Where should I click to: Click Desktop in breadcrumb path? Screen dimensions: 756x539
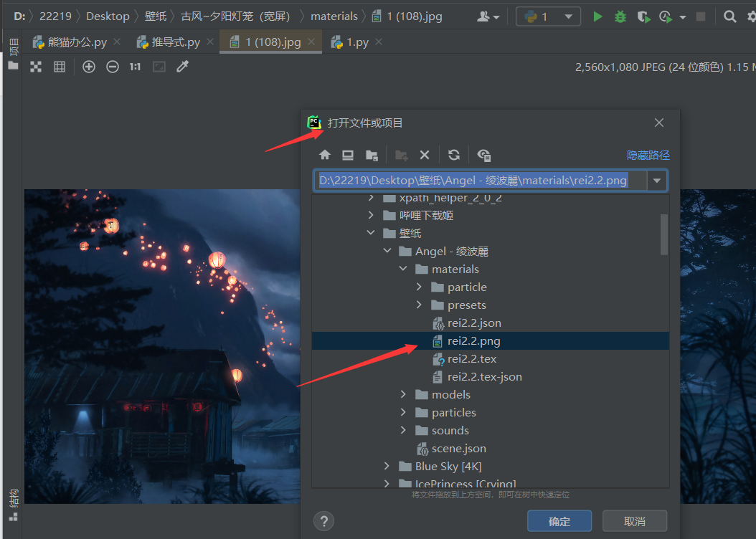click(x=108, y=16)
